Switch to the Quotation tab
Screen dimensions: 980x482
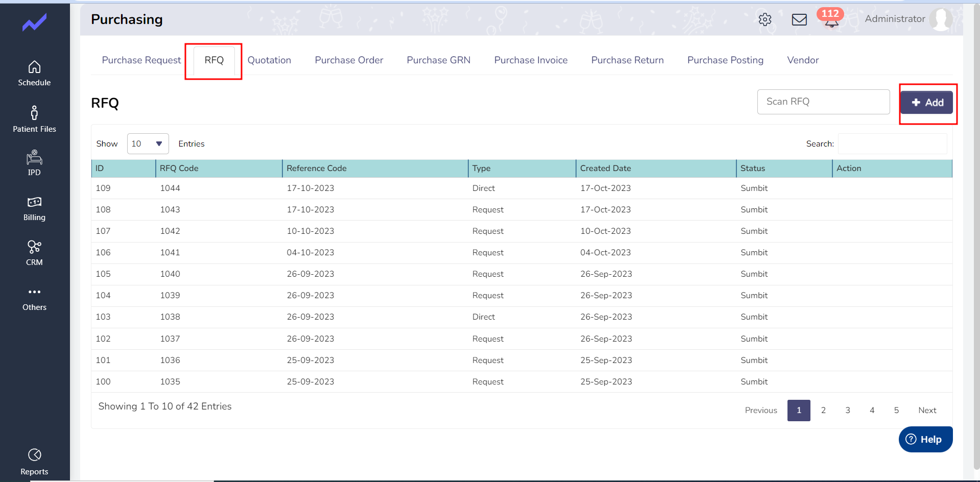269,60
